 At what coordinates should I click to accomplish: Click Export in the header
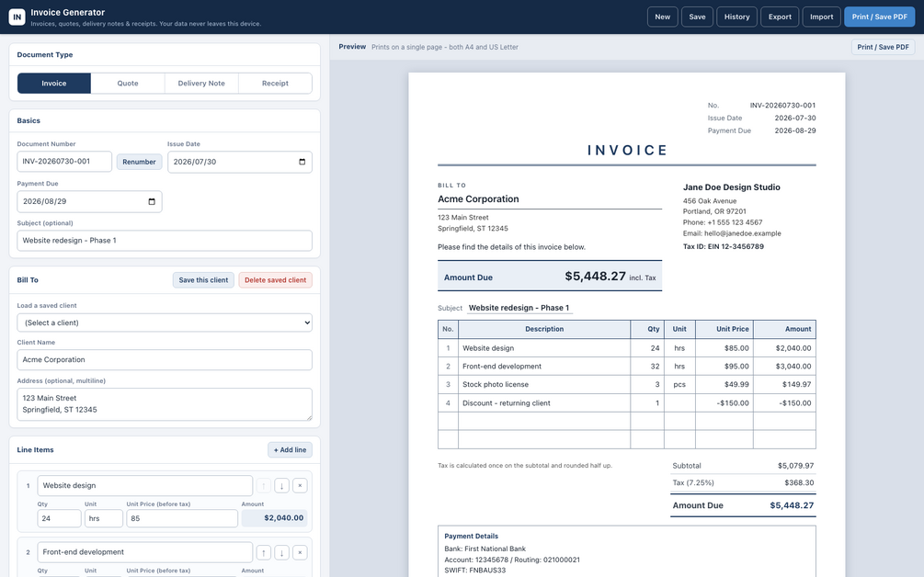tap(780, 17)
